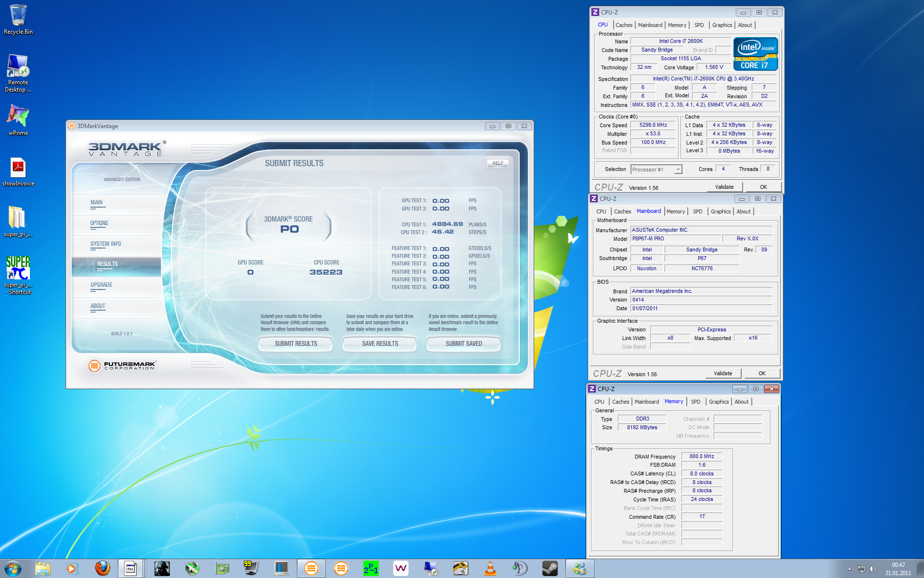Open the Remote Desktop shortcut on desktop

coord(18,73)
